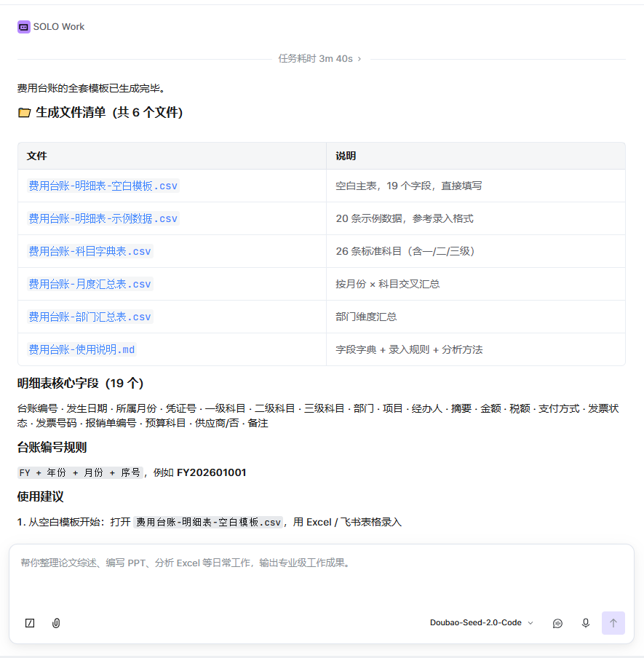Expand the 任务耗时 3m 40s details

[x=319, y=59]
